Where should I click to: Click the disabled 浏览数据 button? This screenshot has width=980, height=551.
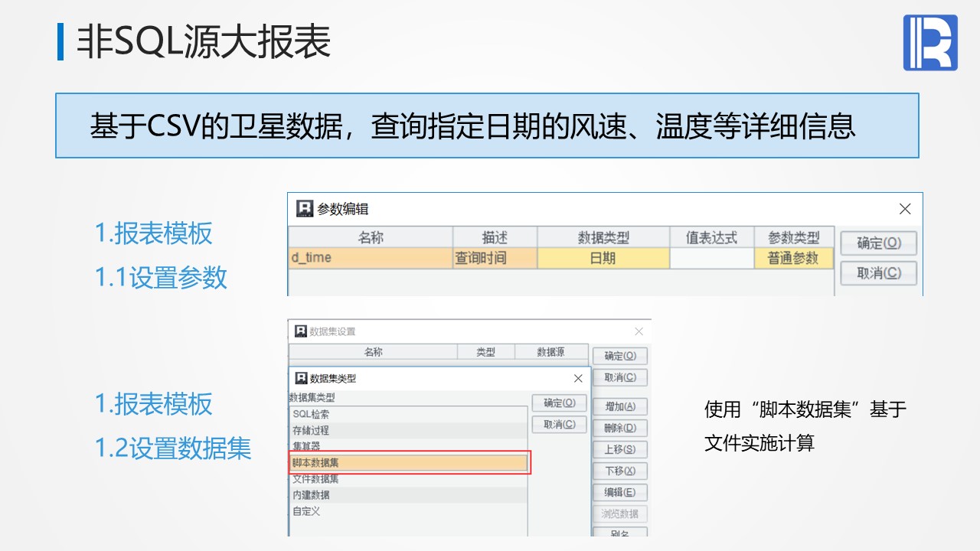tap(620, 514)
